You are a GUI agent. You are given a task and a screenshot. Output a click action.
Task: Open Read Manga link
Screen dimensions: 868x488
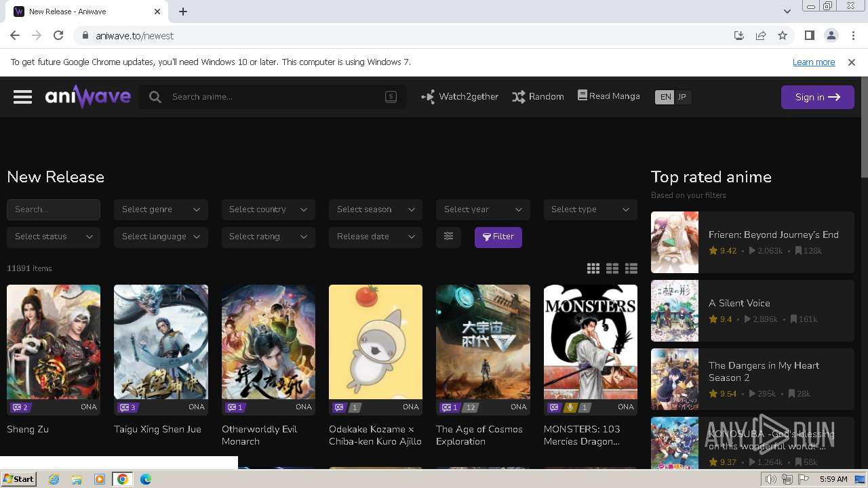[608, 96]
